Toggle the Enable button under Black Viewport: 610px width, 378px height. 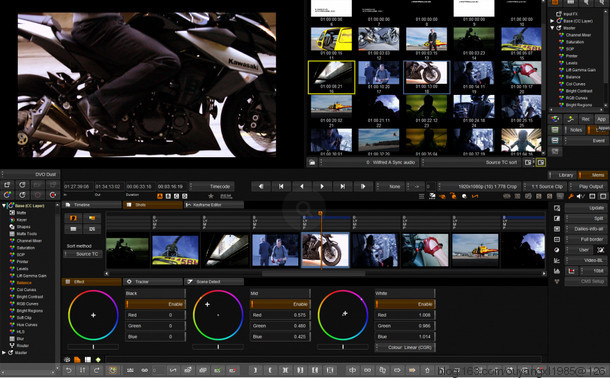click(155, 304)
